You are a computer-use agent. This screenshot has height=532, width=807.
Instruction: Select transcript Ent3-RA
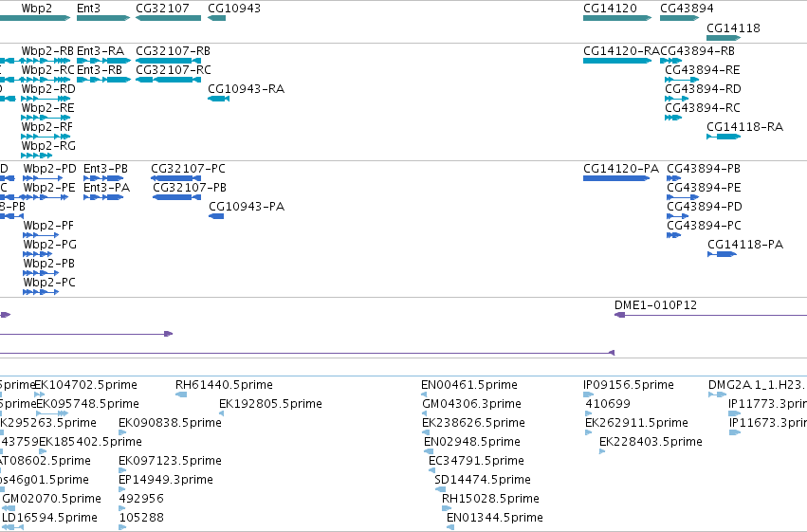click(103, 61)
